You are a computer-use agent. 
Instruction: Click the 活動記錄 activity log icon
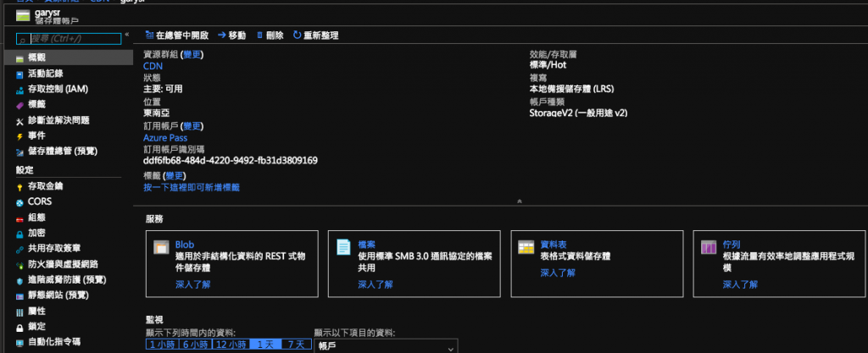coord(20,74)
